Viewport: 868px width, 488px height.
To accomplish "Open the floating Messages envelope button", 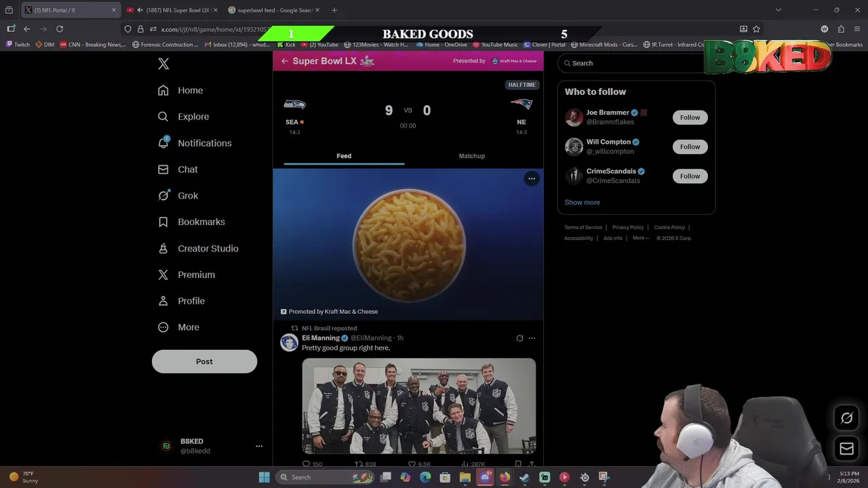I will pos(846,449).
